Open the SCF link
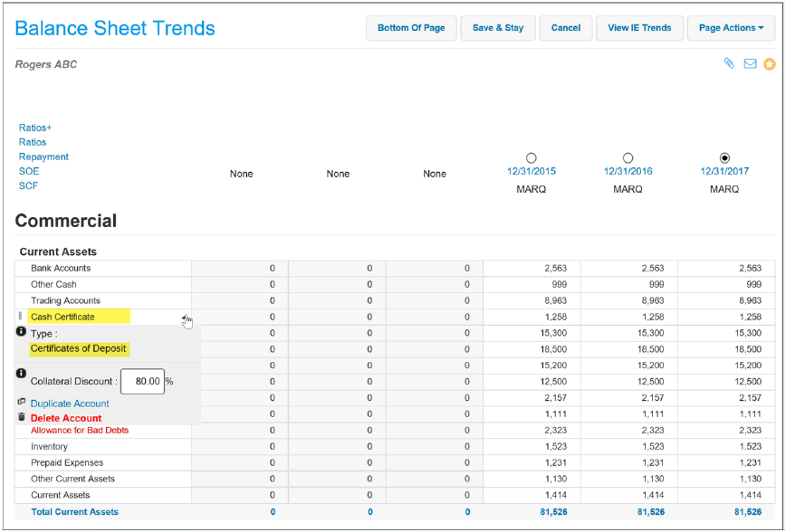The image size is (786, 532). click(28, 185)
